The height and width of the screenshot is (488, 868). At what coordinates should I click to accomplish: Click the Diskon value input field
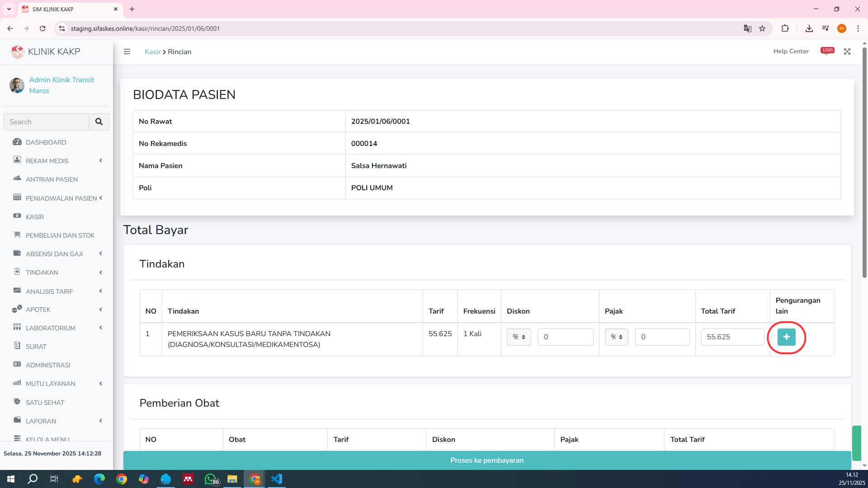click(565, 337)
